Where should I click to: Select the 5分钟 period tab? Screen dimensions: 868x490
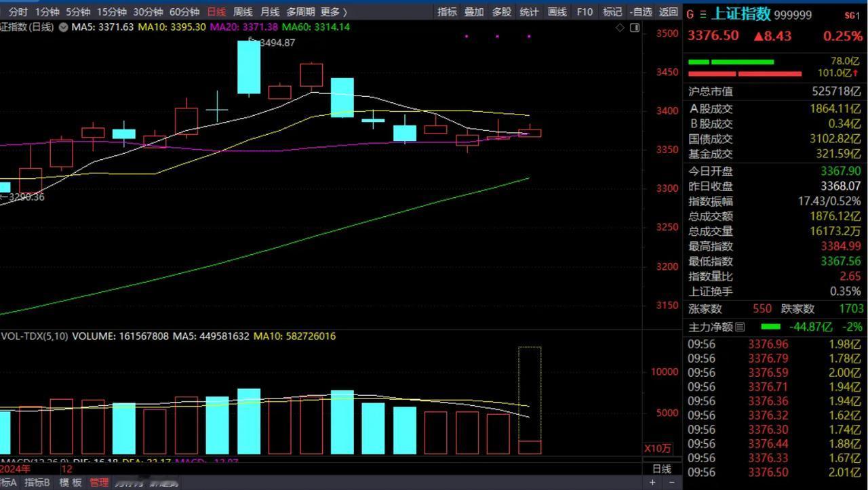click(x=78, y=12)
